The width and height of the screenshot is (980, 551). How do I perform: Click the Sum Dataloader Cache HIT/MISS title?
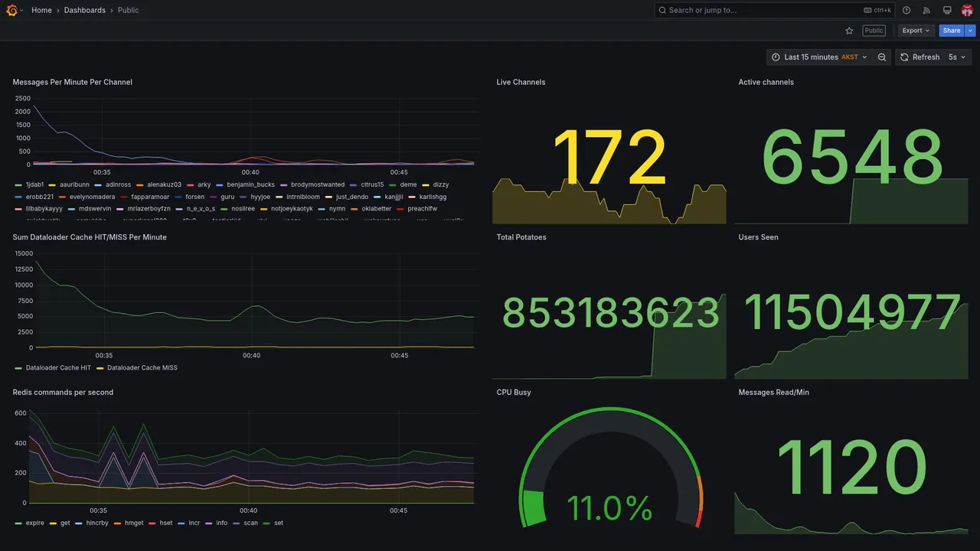click(x=90, y=237)
